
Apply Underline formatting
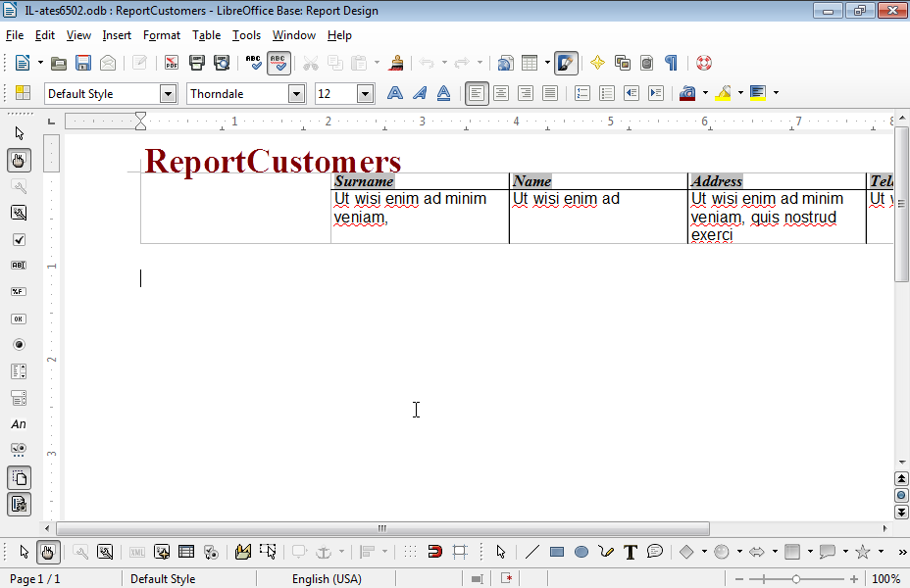click(444, 93)
